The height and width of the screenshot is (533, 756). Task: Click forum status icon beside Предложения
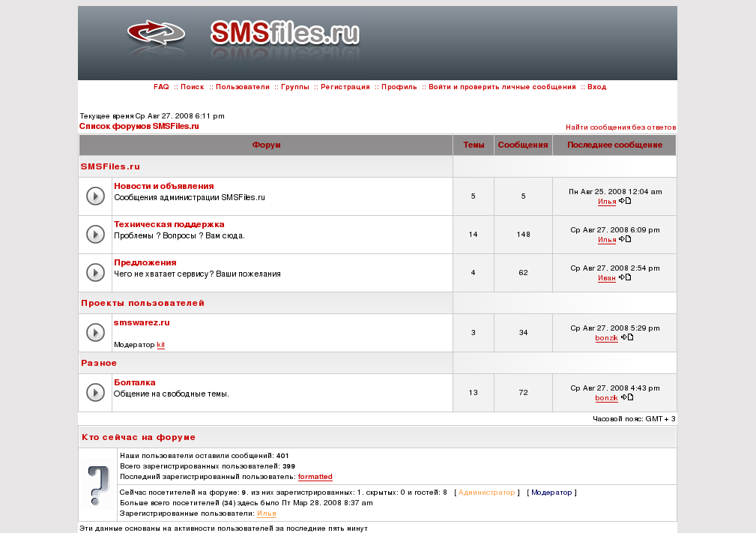click(x=95, y=273)
